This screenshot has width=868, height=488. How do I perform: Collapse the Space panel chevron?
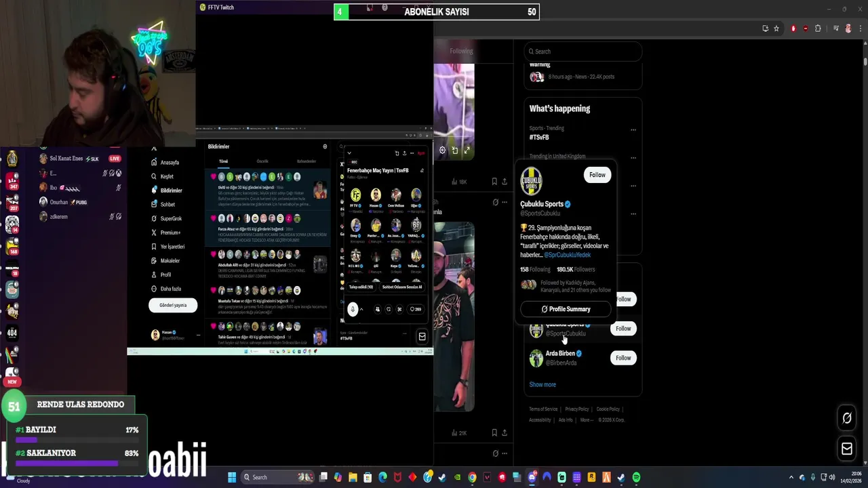349,153
